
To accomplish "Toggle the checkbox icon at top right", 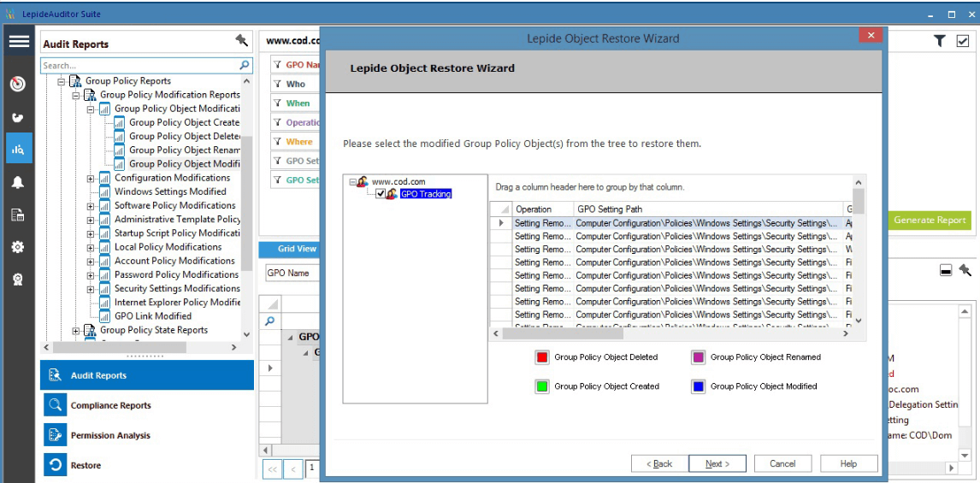I will pyautogui.click(x=963, y=41).
